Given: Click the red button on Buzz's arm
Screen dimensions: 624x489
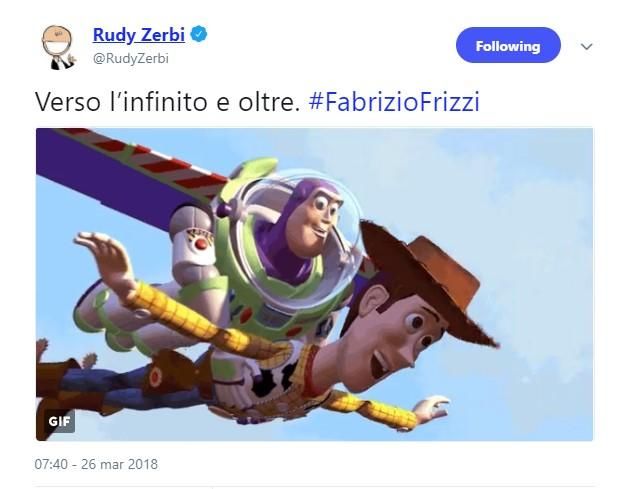Looking at the screenshot, I should (x=202, y=243).
